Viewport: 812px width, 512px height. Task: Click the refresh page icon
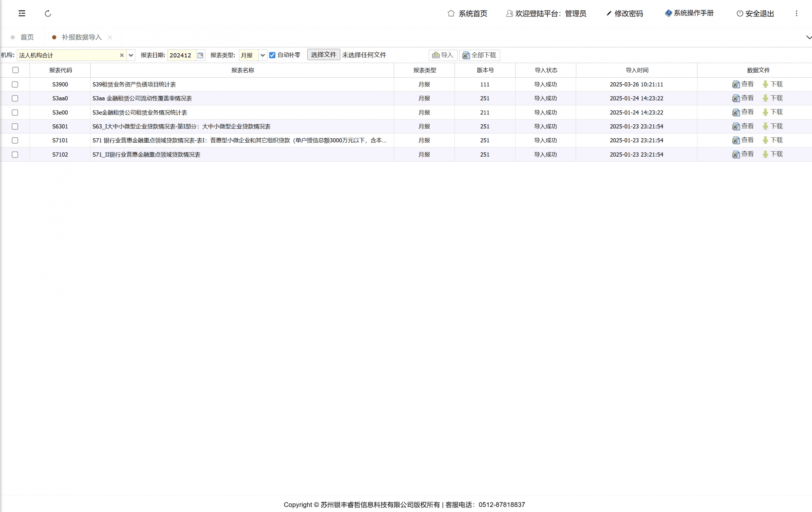pos(48,14)
